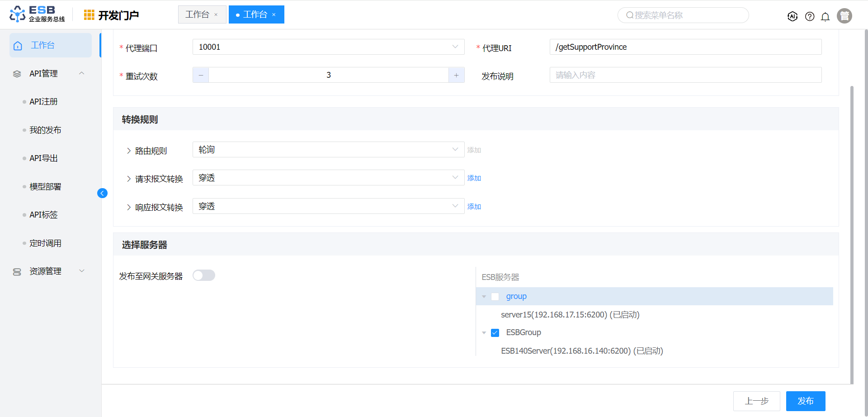
Task: Collapse the sidebar with blue arrow button
Action: click(x=102, y=193)
